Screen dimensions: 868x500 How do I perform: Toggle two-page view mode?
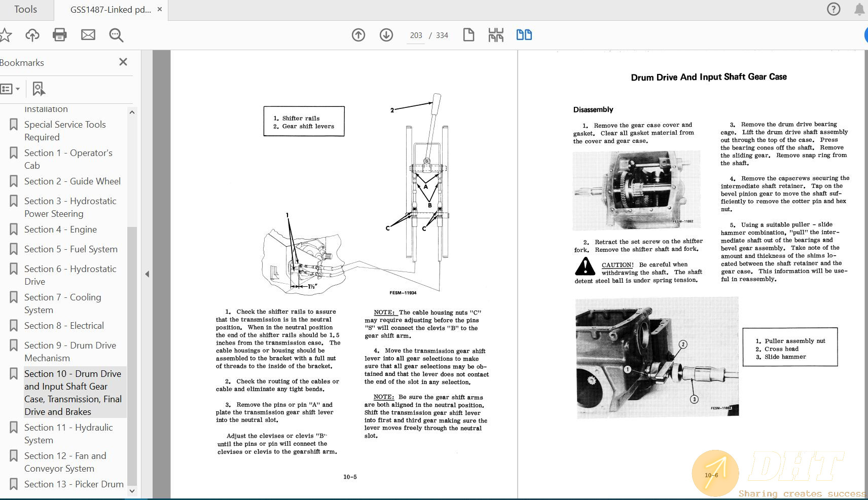[x=524, y=35]
